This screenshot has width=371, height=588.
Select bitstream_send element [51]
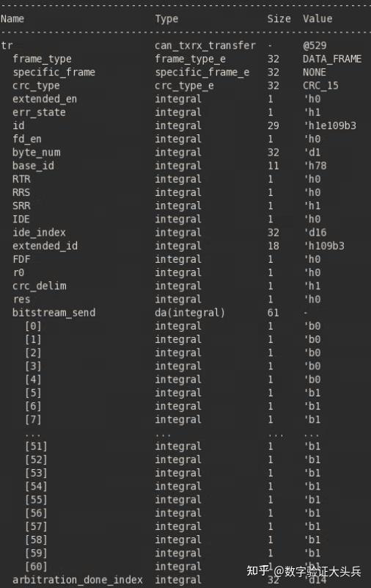37,446
